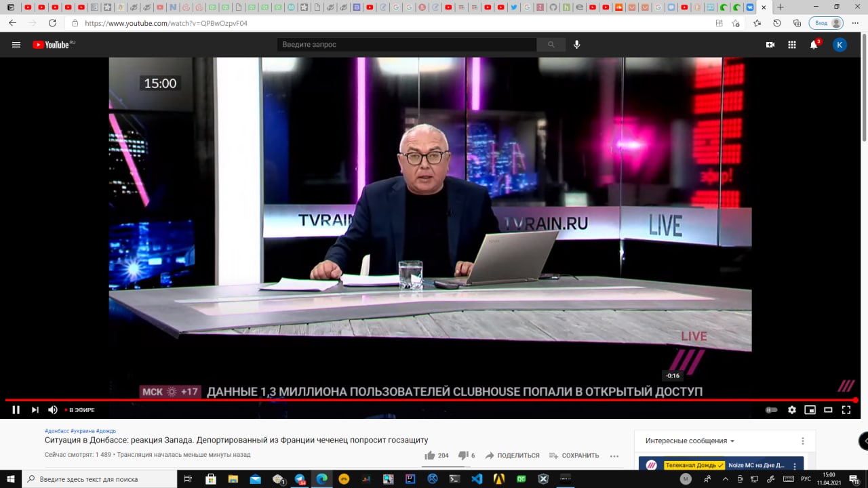
Task: Focus the Введите запрос search field
Action: pyautogui.click(x=407, y=45)
